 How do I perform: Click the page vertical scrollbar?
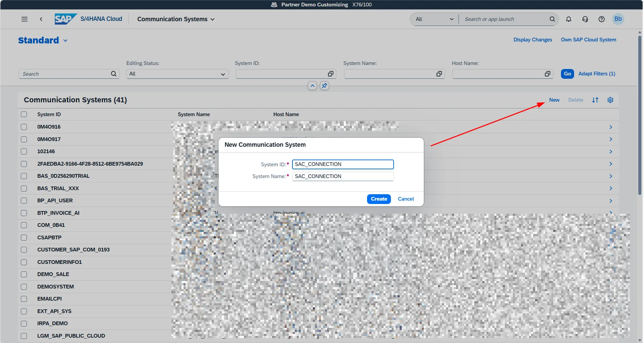[x=640, y=114]
